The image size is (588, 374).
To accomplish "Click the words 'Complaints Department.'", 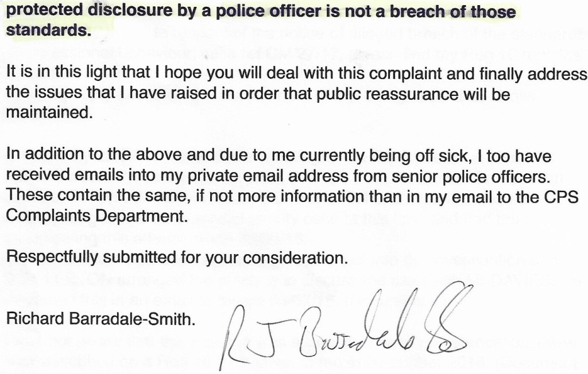I will 96,217.
